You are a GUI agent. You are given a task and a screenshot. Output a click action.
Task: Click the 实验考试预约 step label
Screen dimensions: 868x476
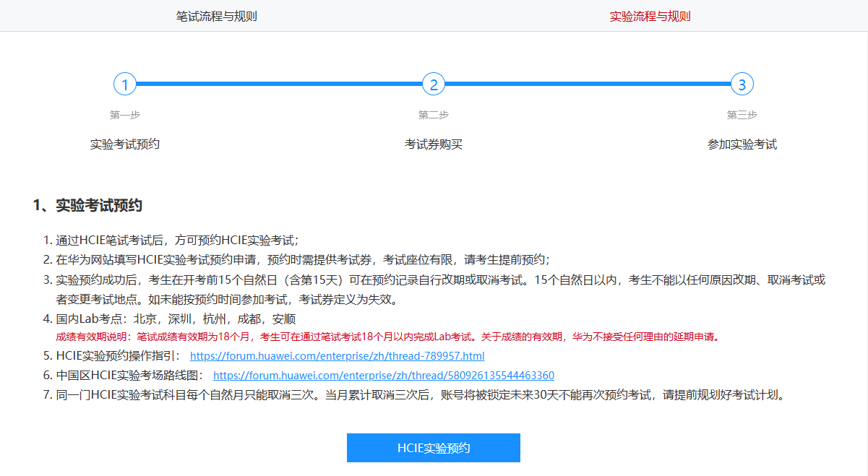[x=125, y=144]
